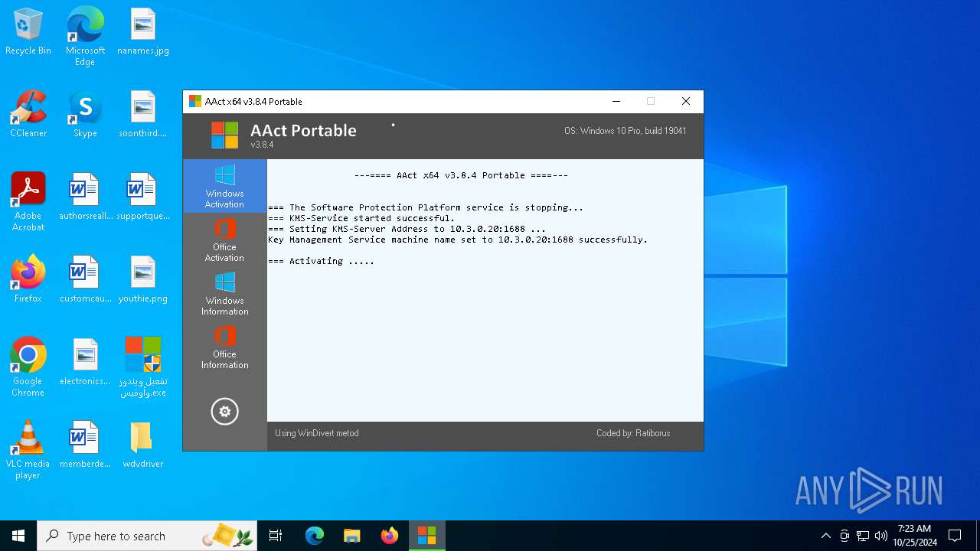Screen dimensions: 980x551
Task: Select youthie.png file on desktop
Action: pyautogui.click(x=143, y=280)
